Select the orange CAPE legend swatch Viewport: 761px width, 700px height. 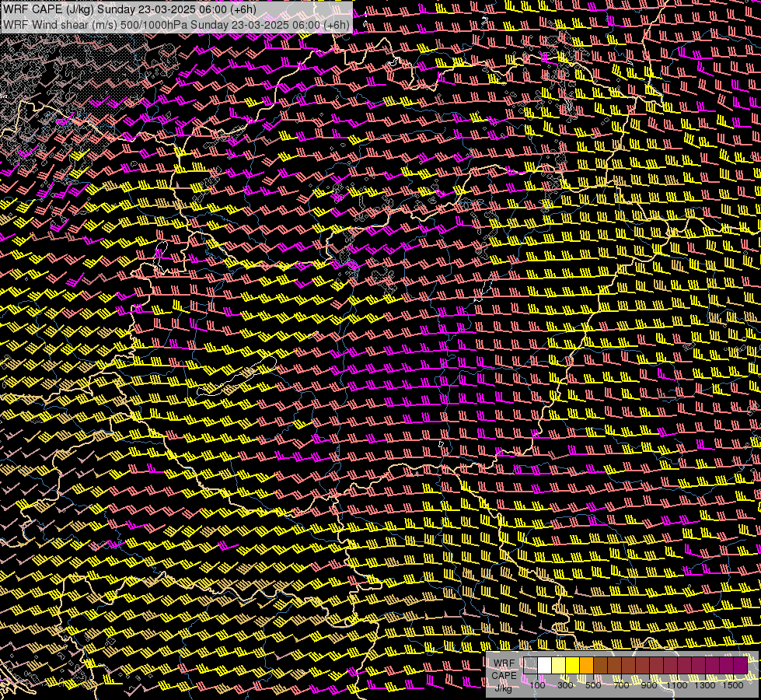point(586,666)
